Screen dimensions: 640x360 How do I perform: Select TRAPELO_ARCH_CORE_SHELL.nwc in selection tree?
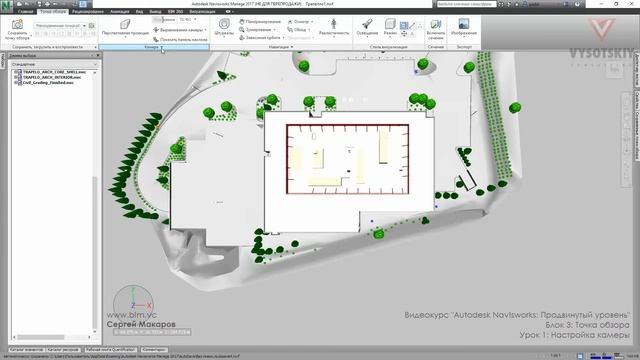pos(54,72)
